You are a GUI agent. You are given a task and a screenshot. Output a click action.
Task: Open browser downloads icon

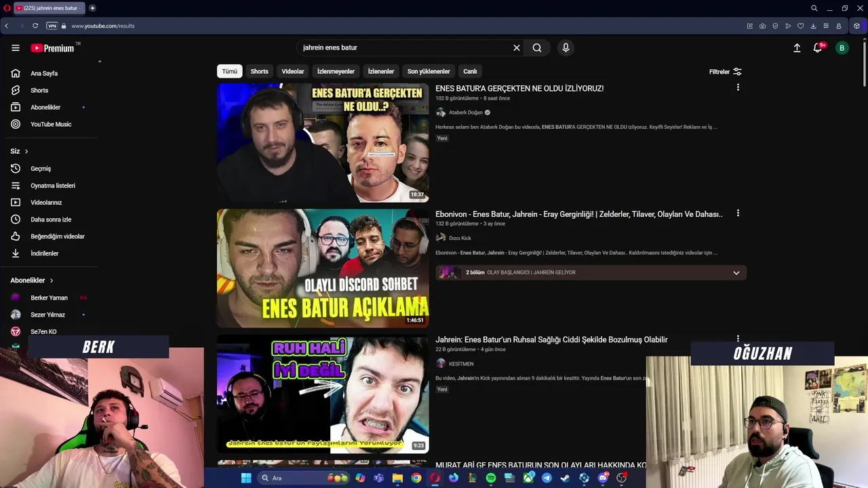(813, 26)
